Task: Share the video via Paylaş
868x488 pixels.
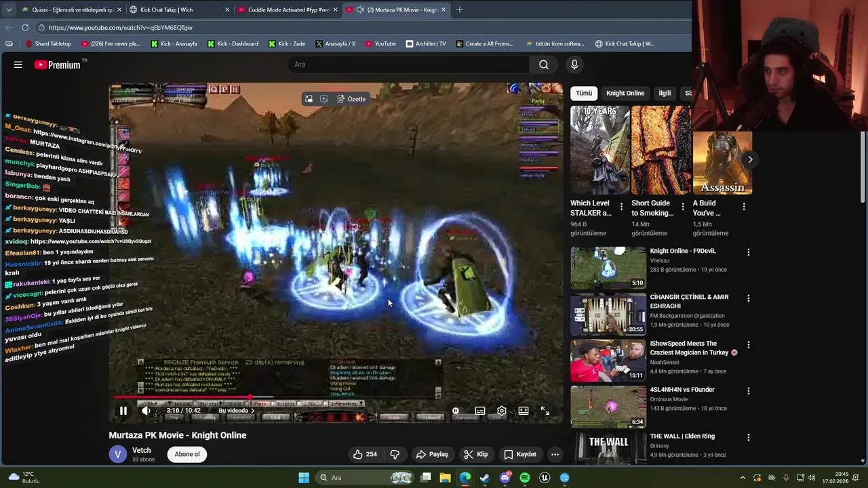Action: [432, 454]
